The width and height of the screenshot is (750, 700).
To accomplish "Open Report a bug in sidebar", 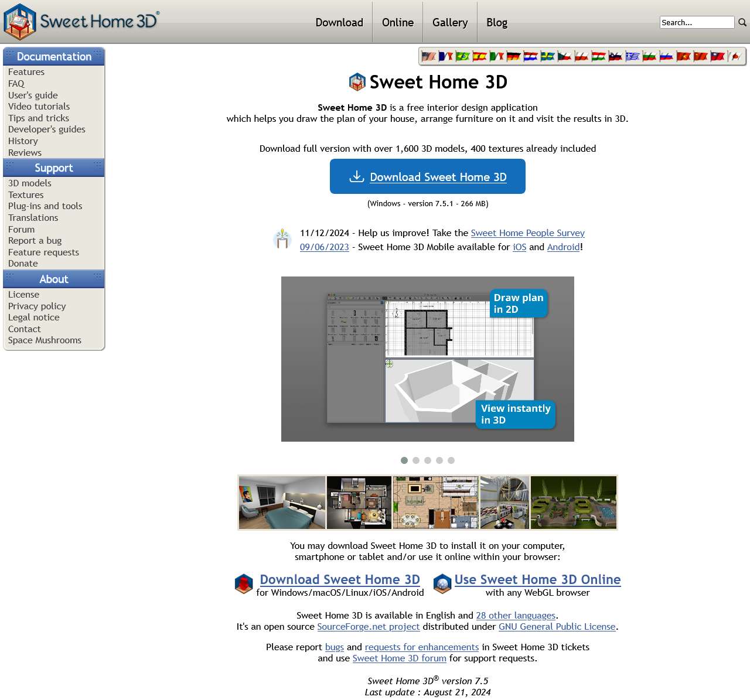I will point(35,241).
